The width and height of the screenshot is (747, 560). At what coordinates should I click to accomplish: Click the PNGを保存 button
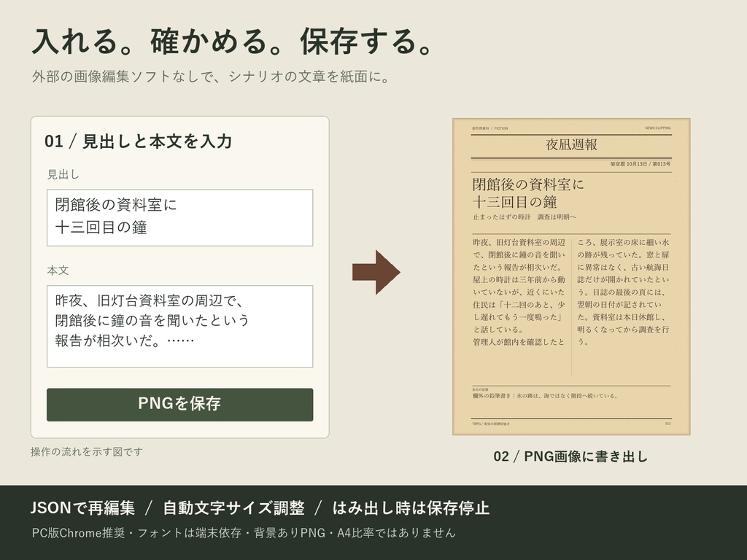click(x=179, y=404)
